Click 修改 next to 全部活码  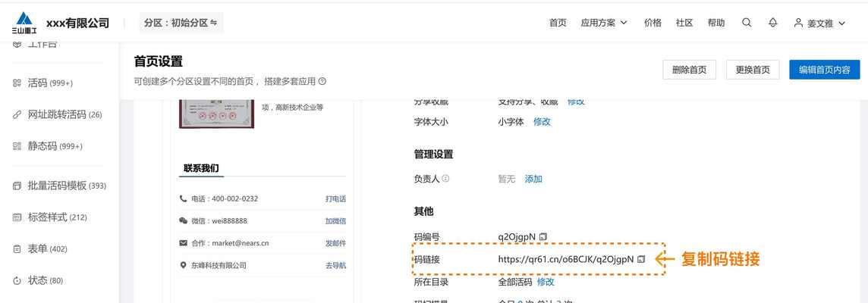point(546,282)
